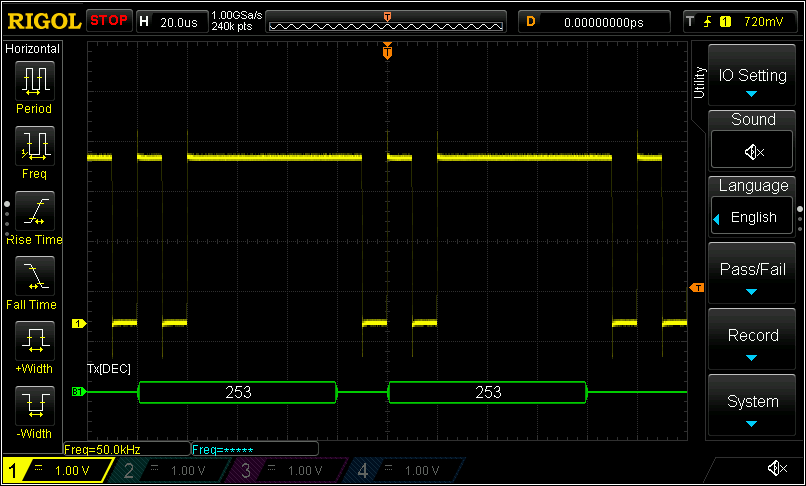Click the orange trigger level marker at right edge

coord(697,287)
